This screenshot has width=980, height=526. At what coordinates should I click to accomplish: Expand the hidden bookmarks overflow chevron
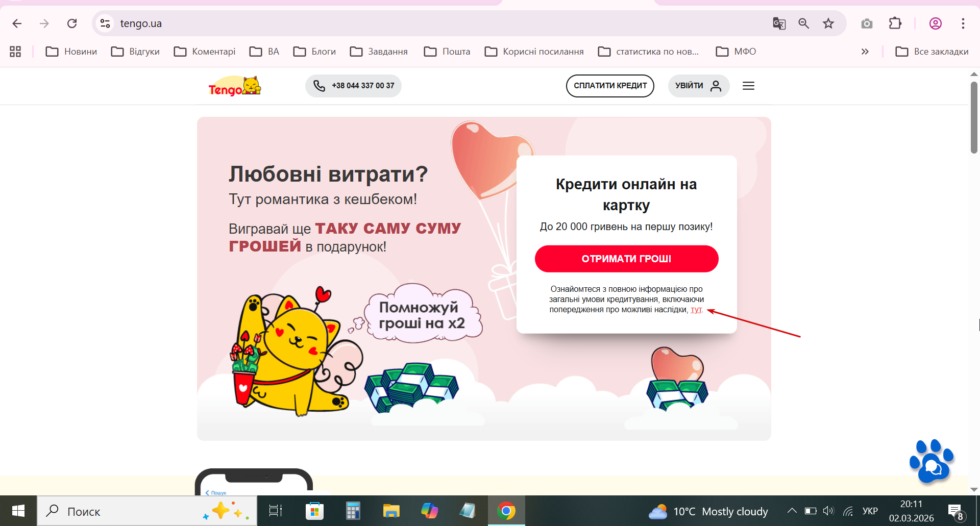tap(865, 52)
